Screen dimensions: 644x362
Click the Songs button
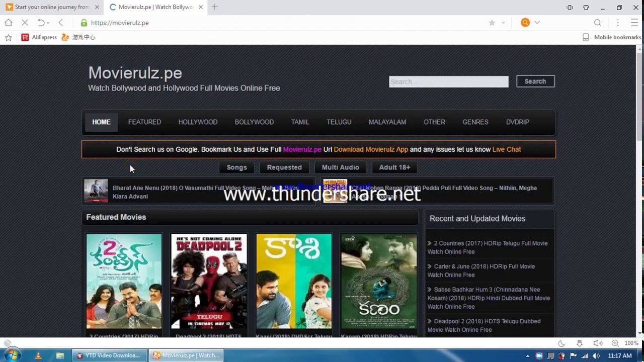(x=236, y=167)
